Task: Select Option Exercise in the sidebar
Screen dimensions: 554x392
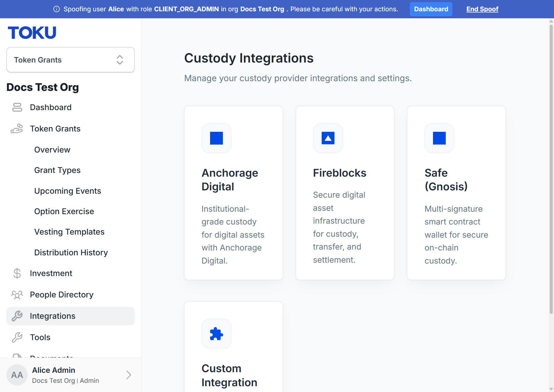Action: pyautogui.click(x=64, y=211)
